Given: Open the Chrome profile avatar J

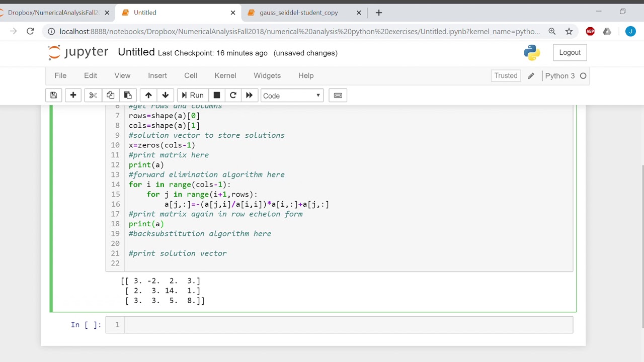Looking at the screenshot, I should click(630, 31).
